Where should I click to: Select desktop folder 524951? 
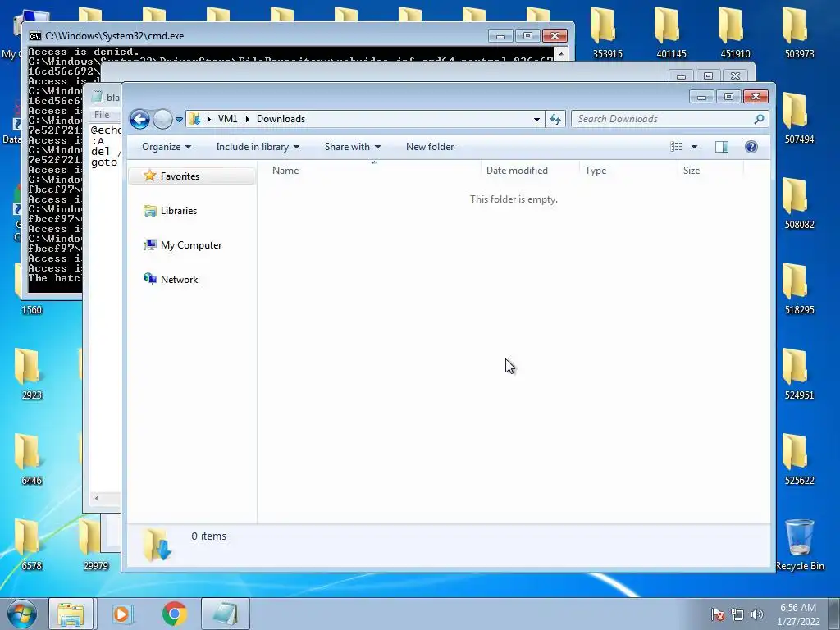799,374
